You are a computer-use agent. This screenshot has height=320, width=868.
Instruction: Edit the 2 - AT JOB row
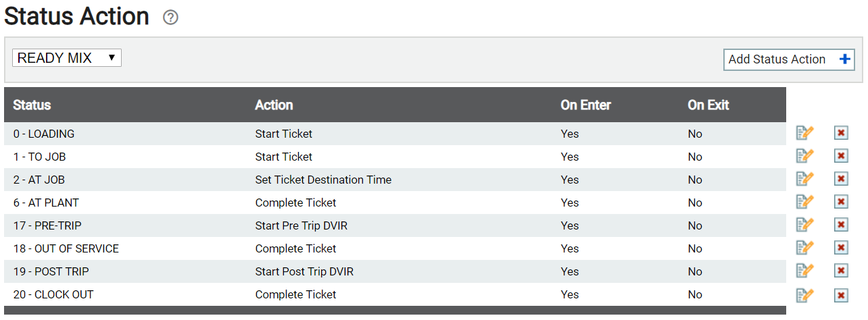tap(804, 180)
